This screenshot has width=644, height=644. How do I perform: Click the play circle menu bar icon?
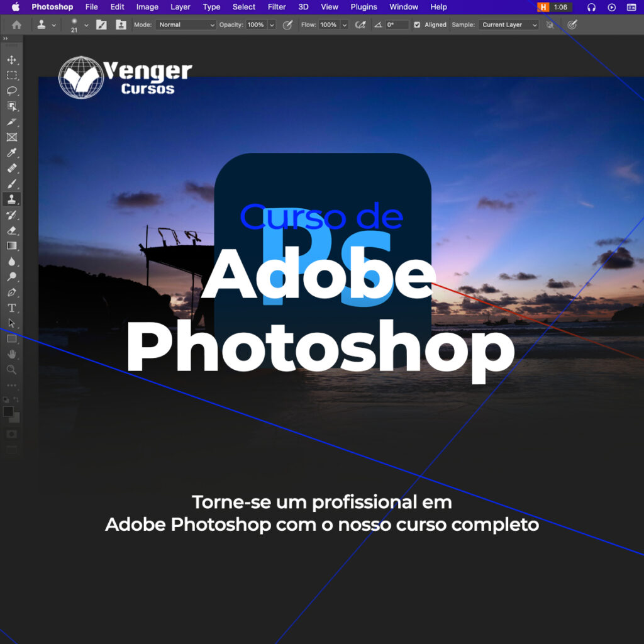coord(611,7)
